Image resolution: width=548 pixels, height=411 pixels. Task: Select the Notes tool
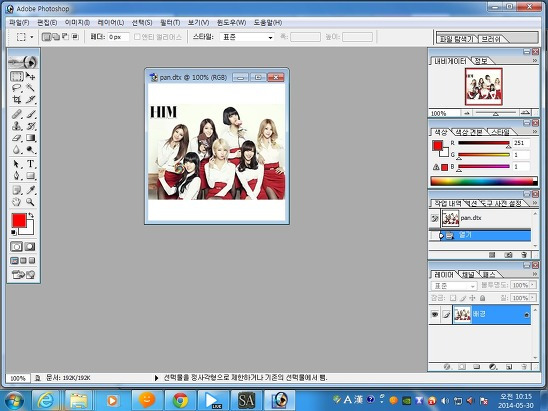(16, 190)
